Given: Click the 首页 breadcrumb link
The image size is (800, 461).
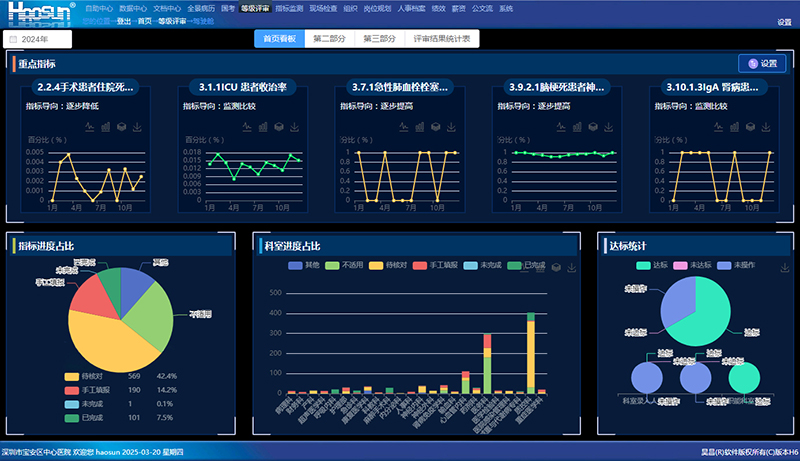Looking at the screenshot, I should click(x=146, y=20).
